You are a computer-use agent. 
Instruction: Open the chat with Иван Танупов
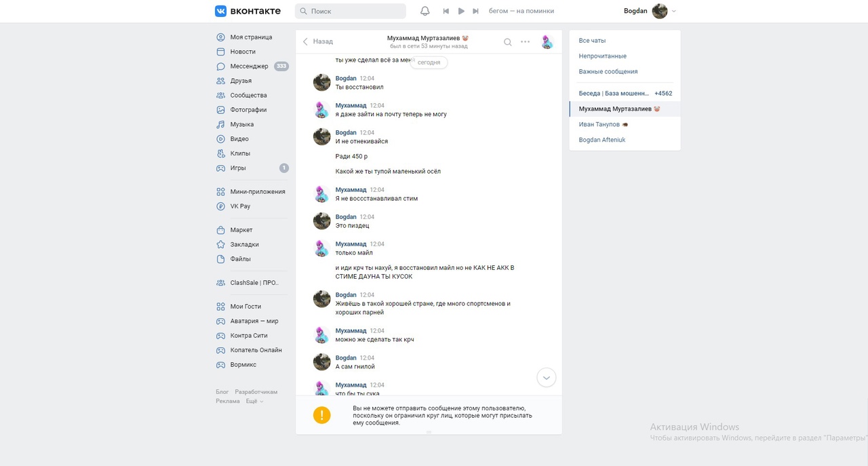[x=599, y=124]
